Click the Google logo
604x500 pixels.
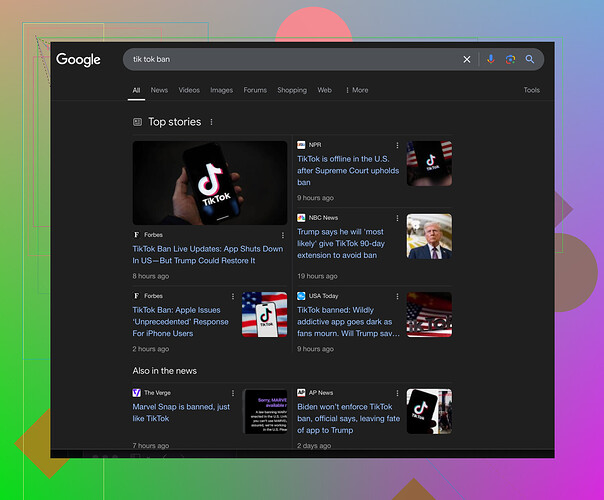(x=78, y=60)
